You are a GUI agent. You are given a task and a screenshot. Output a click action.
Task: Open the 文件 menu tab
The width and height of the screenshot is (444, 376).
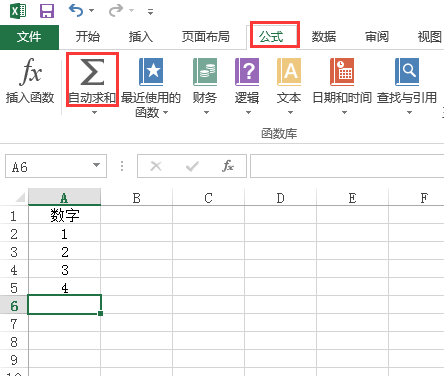(x=29, y=37)
